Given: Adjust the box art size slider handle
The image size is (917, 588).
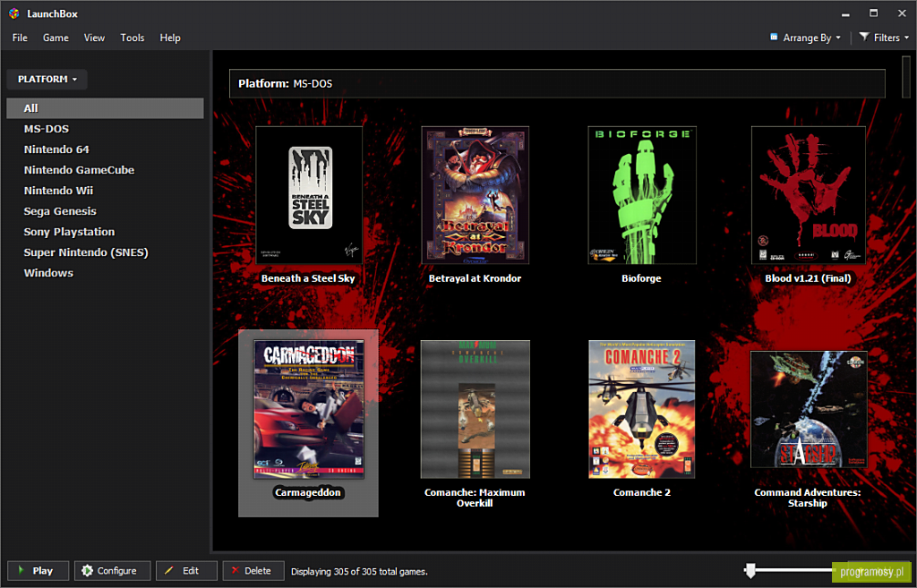Looking at the screenshot, I should (x=750, y=570).
